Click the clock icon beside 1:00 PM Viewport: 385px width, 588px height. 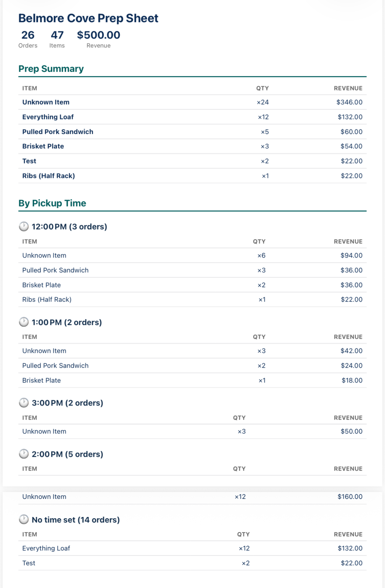tap(24, 322)
